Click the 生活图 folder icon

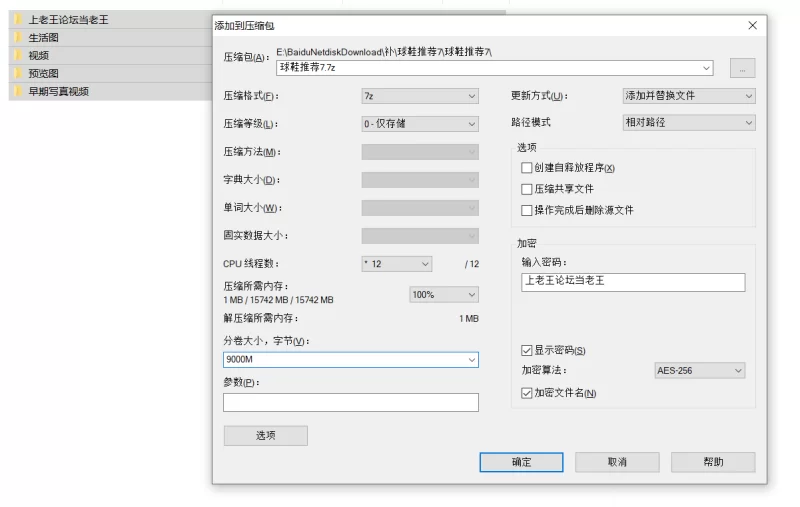pyautogui.click(x=19, y=37)
